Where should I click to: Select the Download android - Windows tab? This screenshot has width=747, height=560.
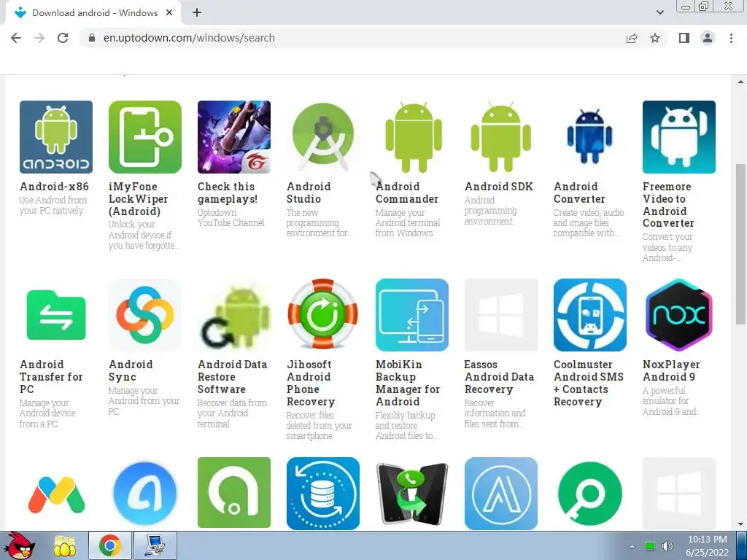(x=93, y=13)
